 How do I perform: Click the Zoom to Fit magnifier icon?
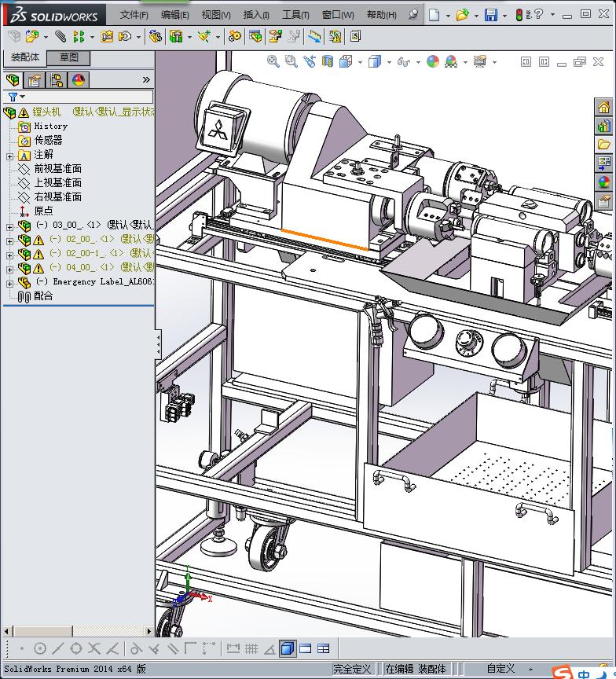[x=273, y=61]
